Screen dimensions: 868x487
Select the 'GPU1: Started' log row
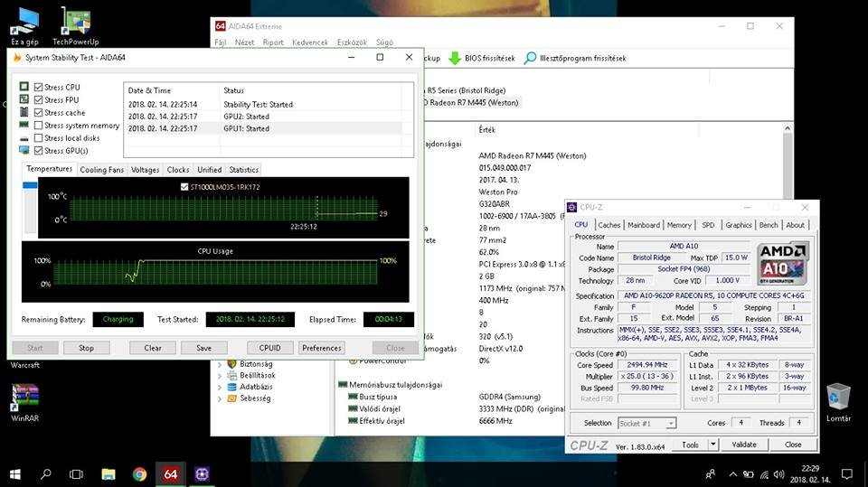[265, 128]
